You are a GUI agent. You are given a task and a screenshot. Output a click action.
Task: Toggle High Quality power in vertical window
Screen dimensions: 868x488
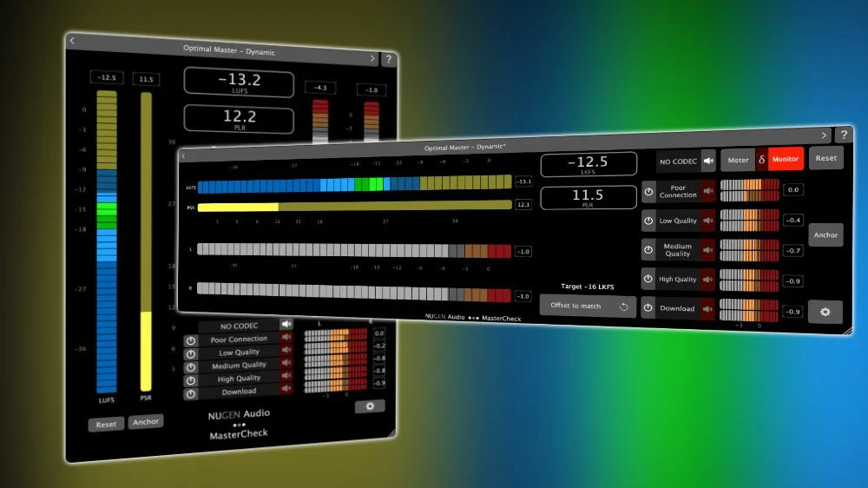click(191, 381)
